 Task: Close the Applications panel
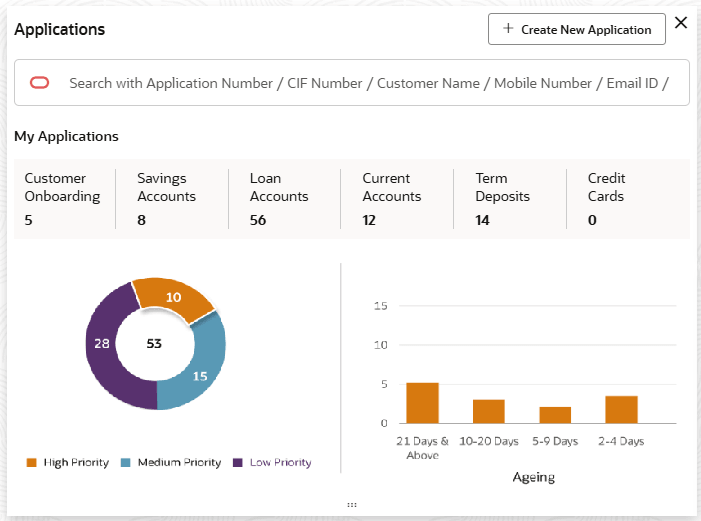681,23
